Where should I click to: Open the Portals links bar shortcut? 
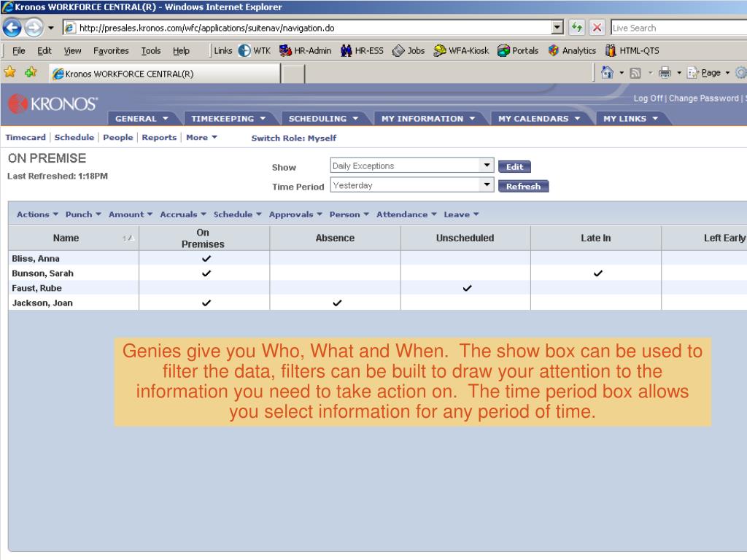coord(518,50)
